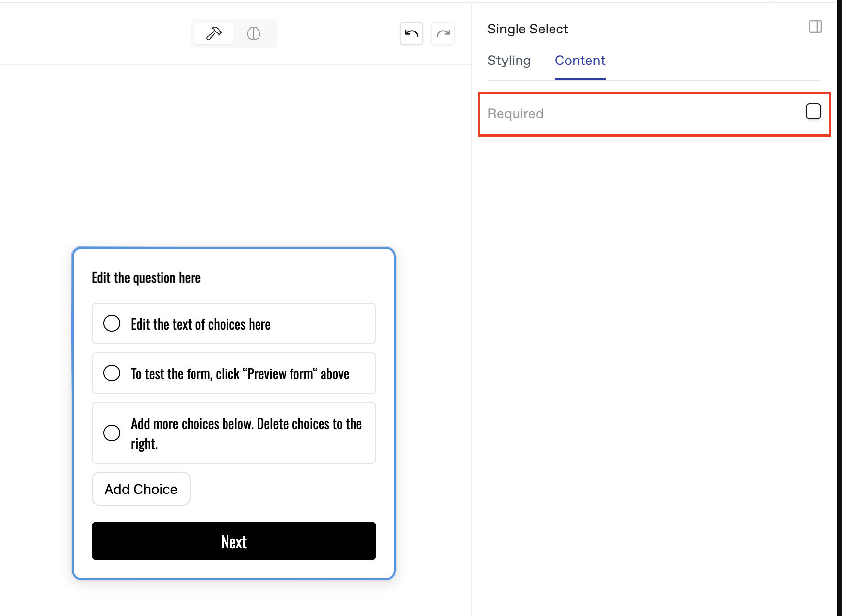Enable the Required checkbox

pos(813,112)
